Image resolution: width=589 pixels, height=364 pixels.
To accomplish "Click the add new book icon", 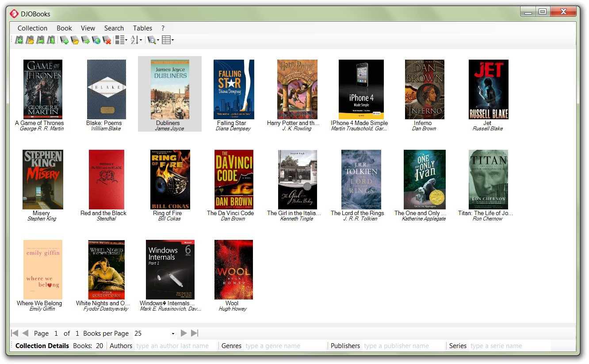I will (x=65, y=40).
